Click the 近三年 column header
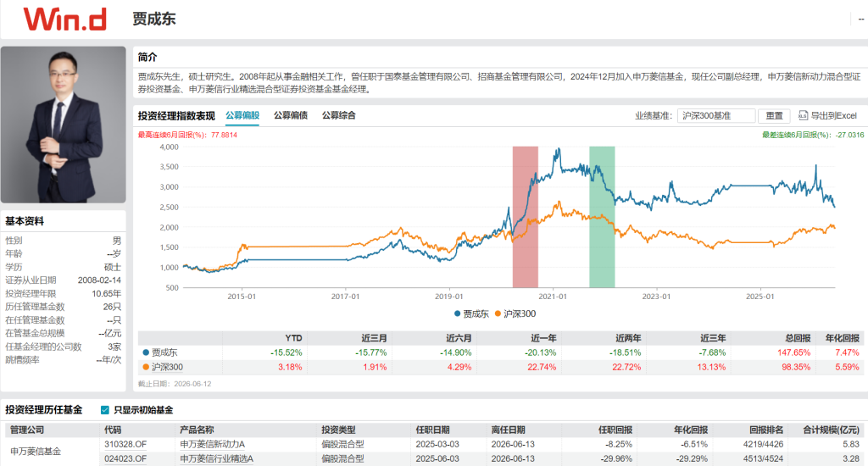 click(x=713, y=337)
